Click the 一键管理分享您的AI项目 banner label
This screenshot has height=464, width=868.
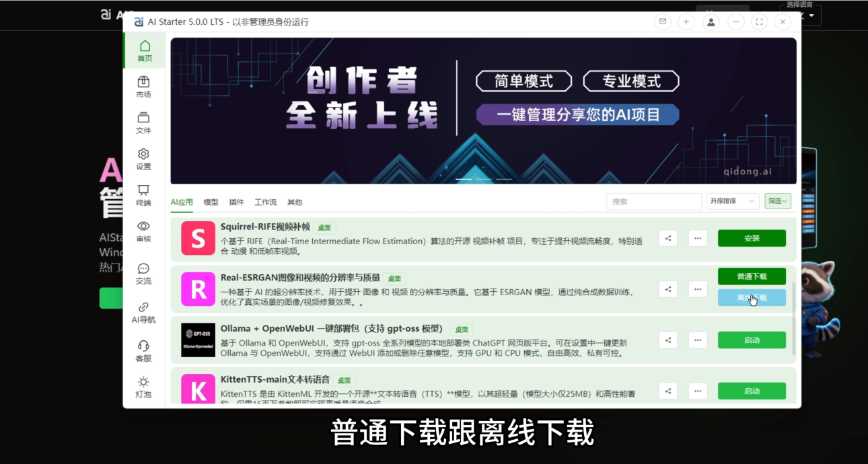[577, 114]
